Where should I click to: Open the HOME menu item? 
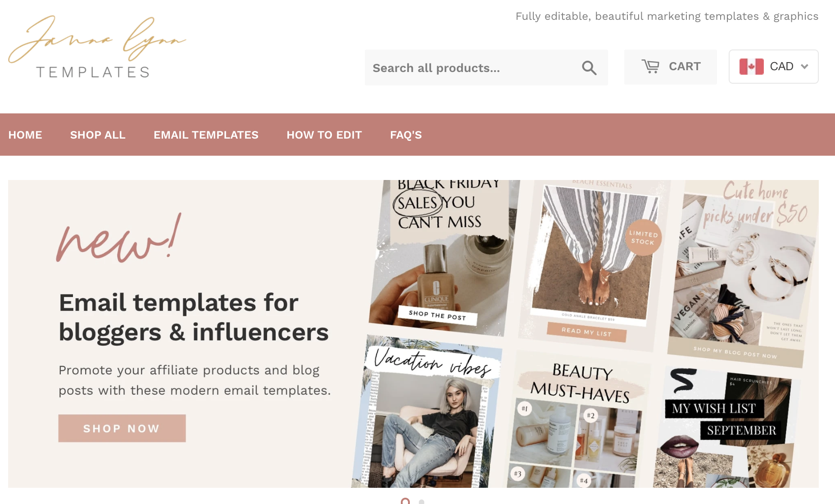coord(25,135)
